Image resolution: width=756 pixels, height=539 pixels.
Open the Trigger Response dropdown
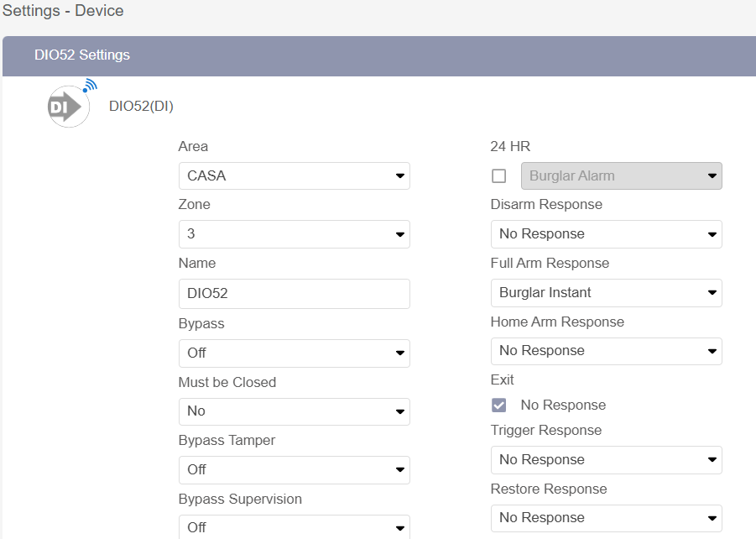(606, 460)
